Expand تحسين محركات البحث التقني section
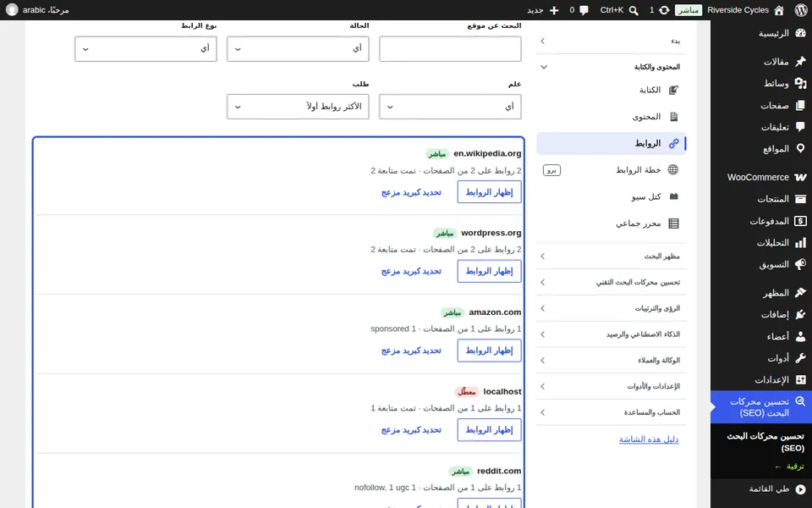 point(612,282)
